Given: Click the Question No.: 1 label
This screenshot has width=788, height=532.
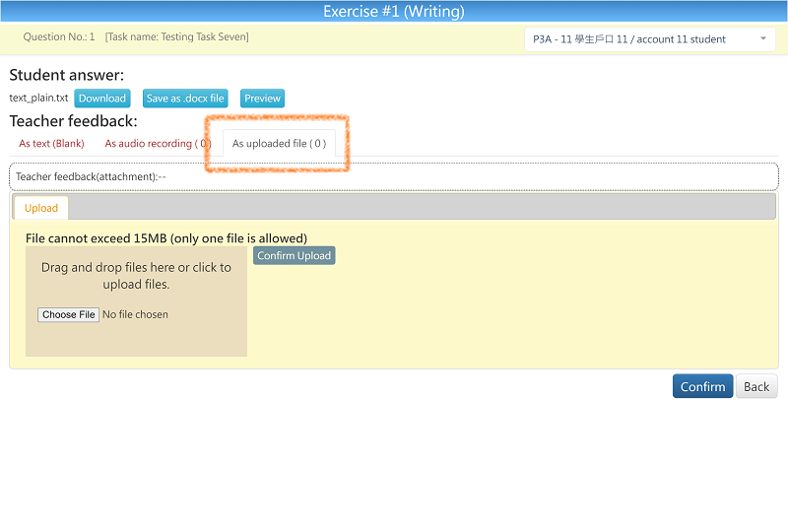Looking at the screenshot, I should [x=59, y=37].
